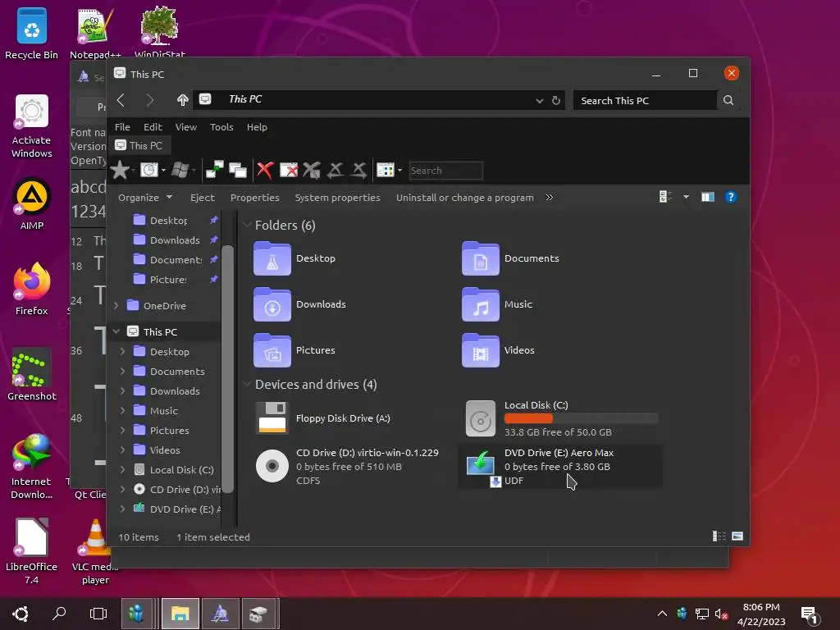This screenshot has height=630, width=840.
Task: Switch to details view in status bar
Action: coord(719,536)
